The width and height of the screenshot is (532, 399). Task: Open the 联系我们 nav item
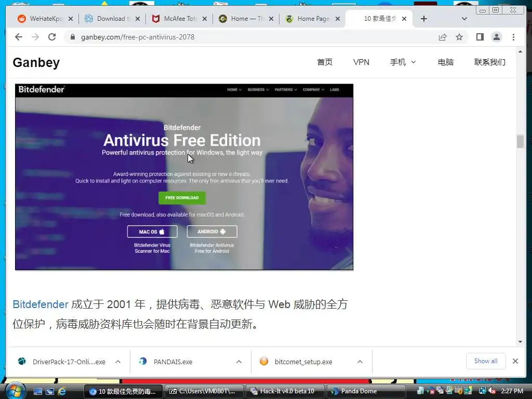click(489, 62)
